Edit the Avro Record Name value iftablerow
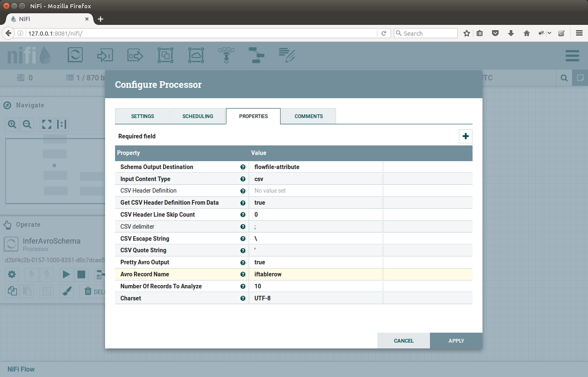Viewport: 588px width, 377px height. click(x=315, y=274)
